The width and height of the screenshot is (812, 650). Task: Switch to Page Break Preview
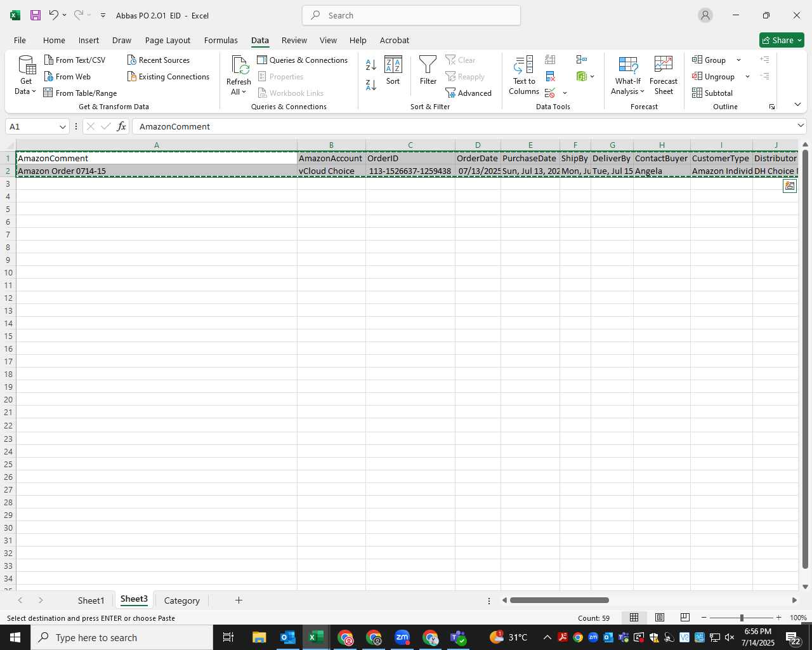point(684,618)
